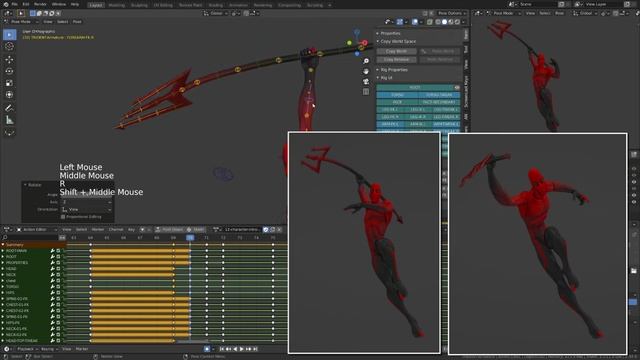Unlink the action with X icon

(280, 229)
